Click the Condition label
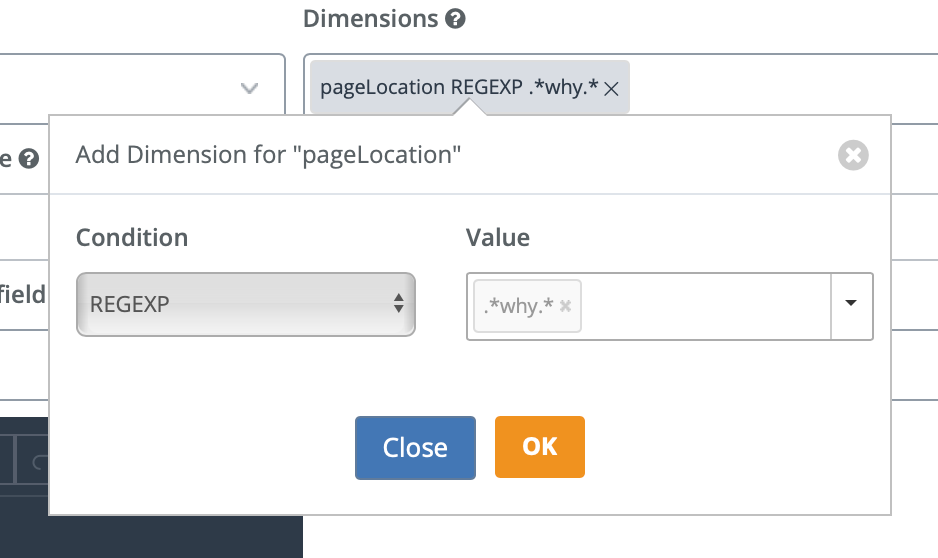938x558 pixels. tap(132, 238)
